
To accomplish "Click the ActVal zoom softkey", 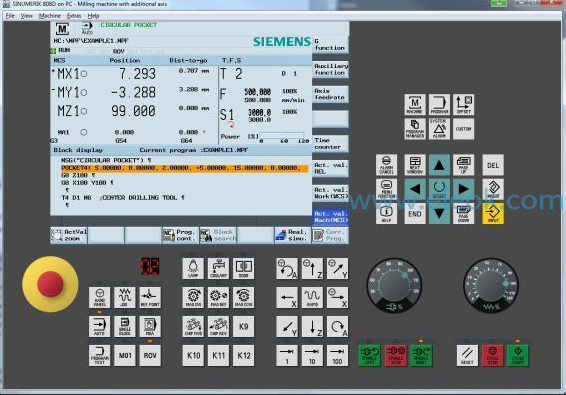I will pos(69,235).
